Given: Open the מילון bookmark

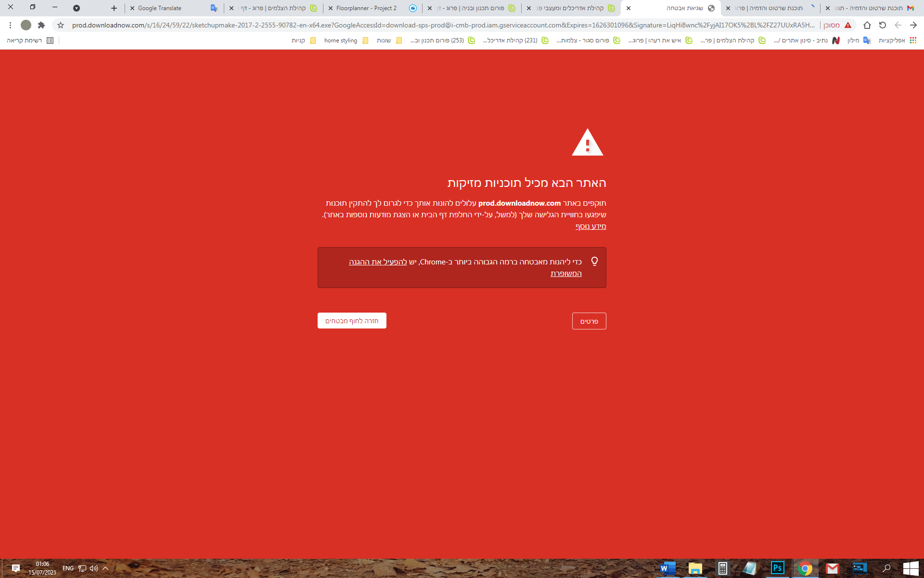Looking at the screenshot, I should click(x=859, y=40).
